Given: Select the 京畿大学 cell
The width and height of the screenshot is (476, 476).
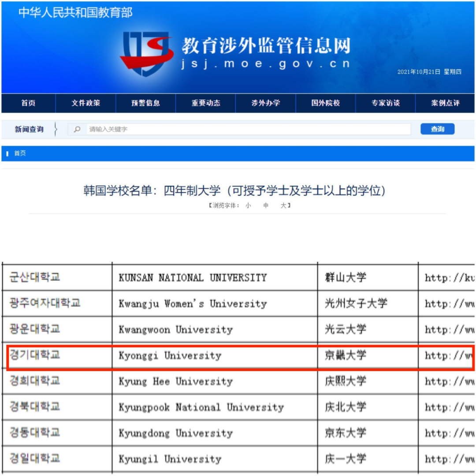Looking at the screenshot, I should coord(368,355).
